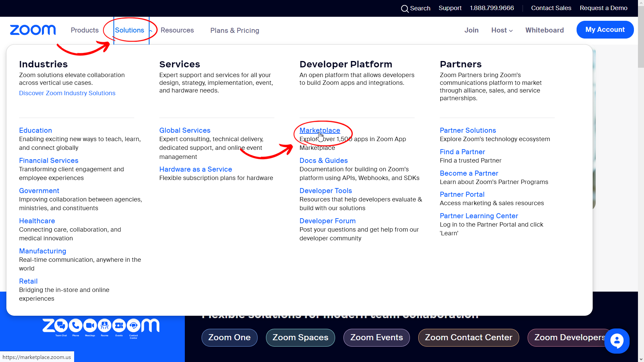The height and width of the screenshot is (362, 644).
Task: Select the Zoom One pill button
Action: tap(229, 338)
